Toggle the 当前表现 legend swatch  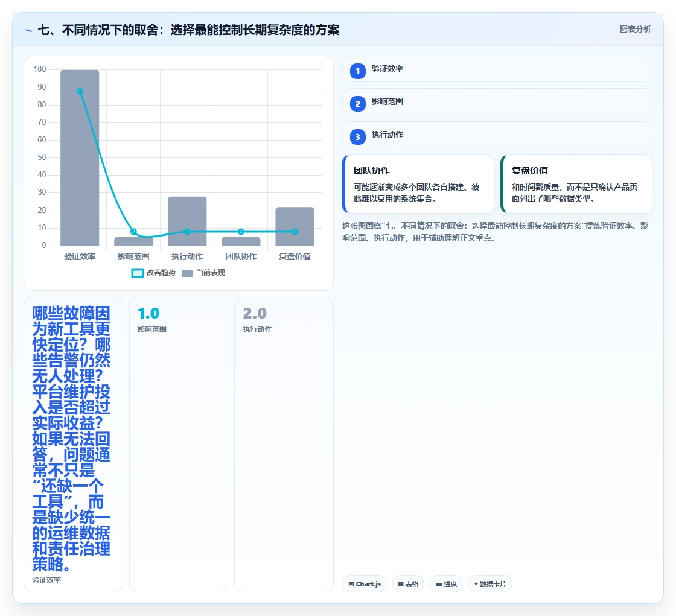[x=187, y=273]
